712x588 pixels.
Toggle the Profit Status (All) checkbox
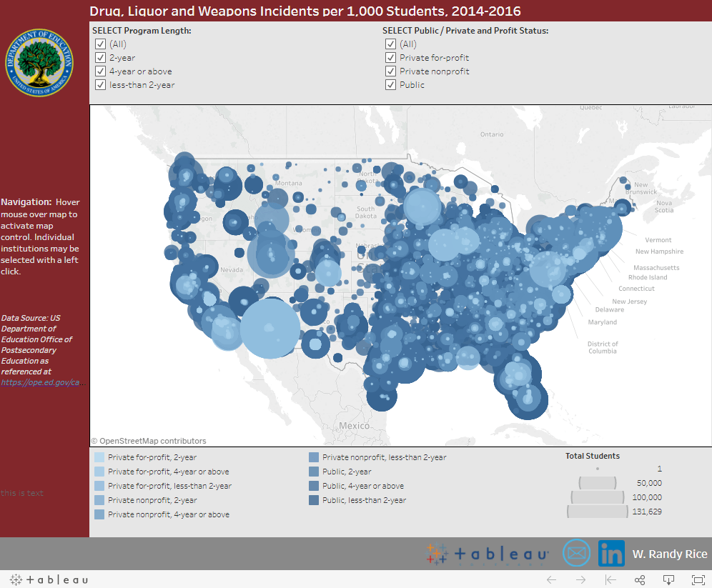(x=390, y=44)
